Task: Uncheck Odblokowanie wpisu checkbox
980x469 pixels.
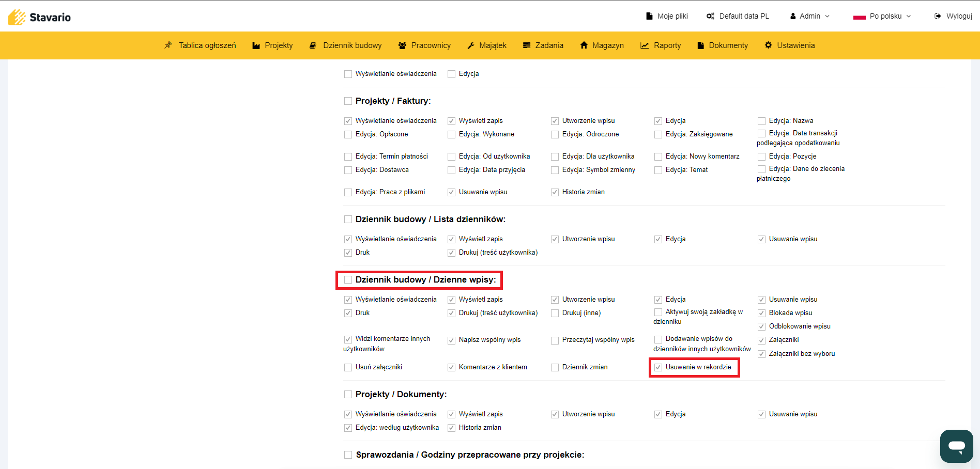Action: tap(761, 326)
